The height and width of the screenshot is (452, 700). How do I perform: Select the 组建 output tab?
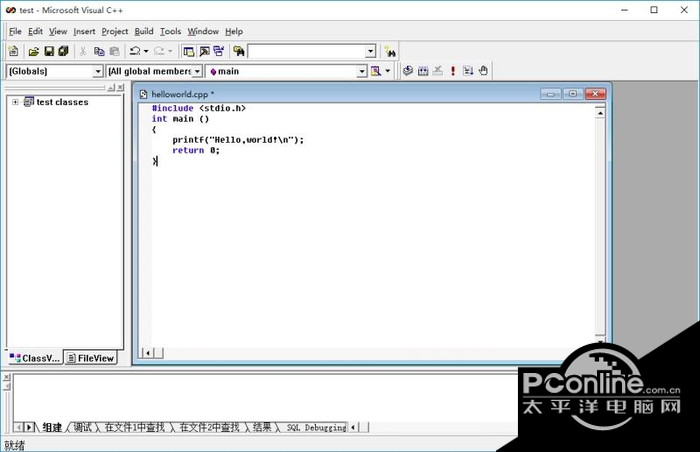coord(52,427)
